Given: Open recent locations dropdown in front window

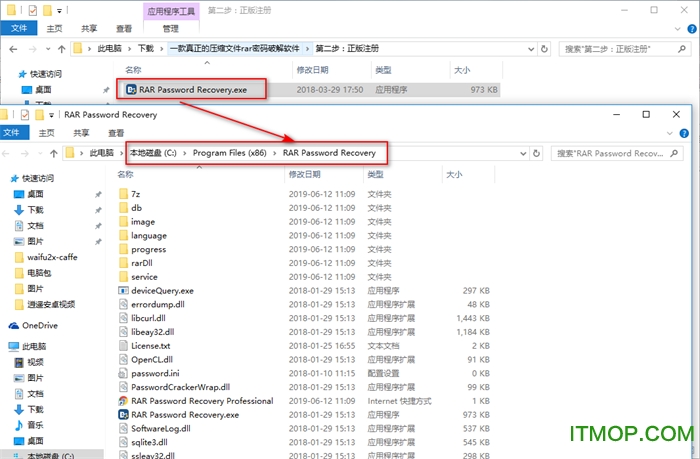Looking at the screenshot, I should point(40,154).
